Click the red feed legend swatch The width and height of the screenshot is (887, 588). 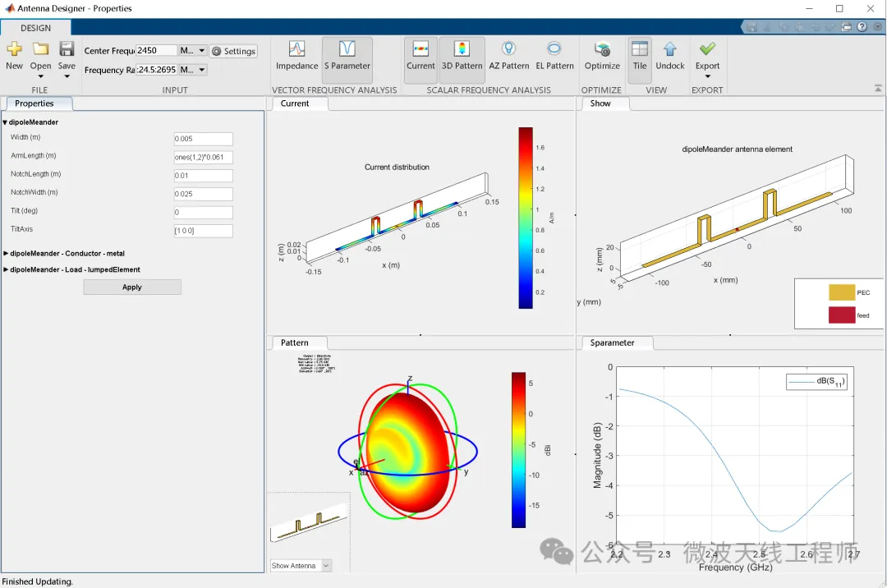coord(842,315)
